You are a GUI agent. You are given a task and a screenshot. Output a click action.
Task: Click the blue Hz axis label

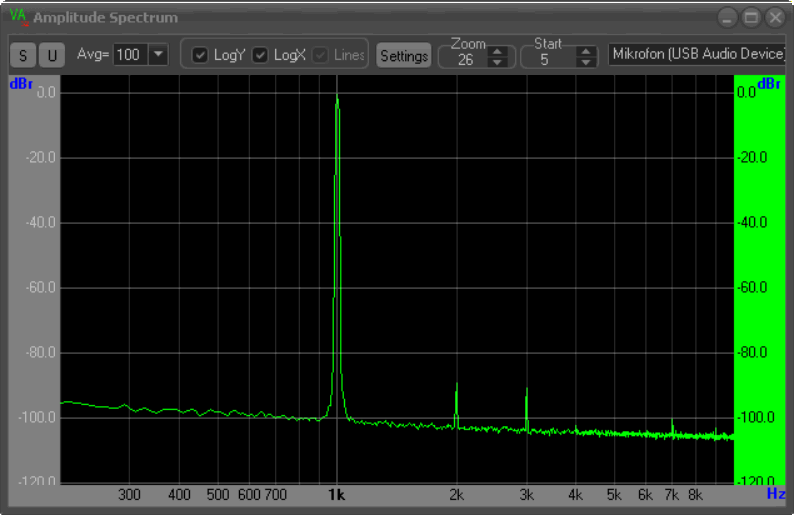coord(776,494)
